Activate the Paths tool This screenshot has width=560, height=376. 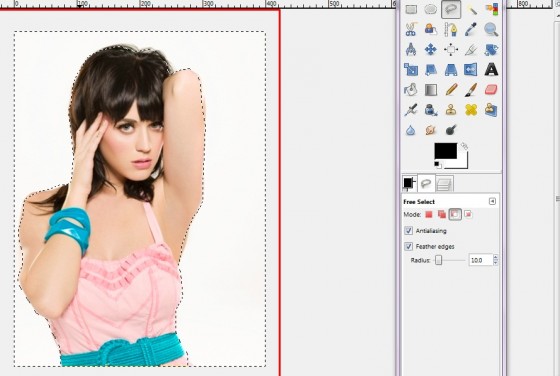[x=451, y=29]
